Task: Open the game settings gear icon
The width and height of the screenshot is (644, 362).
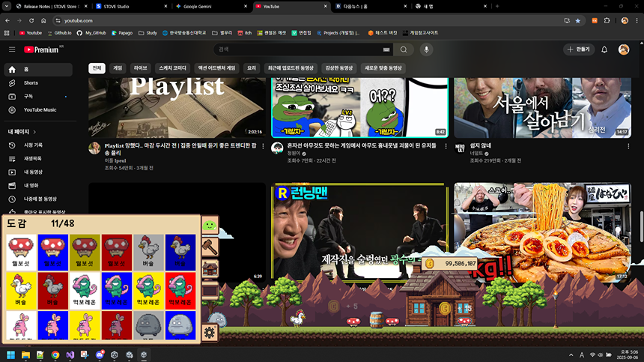Action: [x=209, y=332]
